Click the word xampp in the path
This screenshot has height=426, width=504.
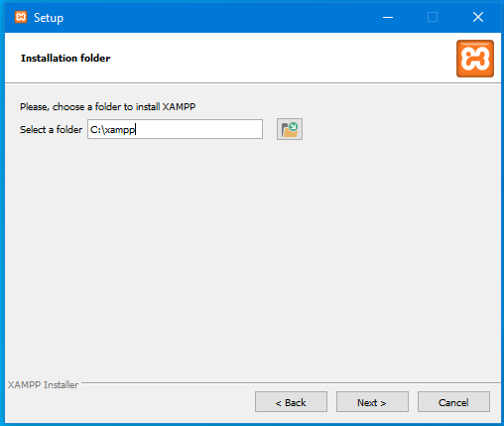pos(120,130)
